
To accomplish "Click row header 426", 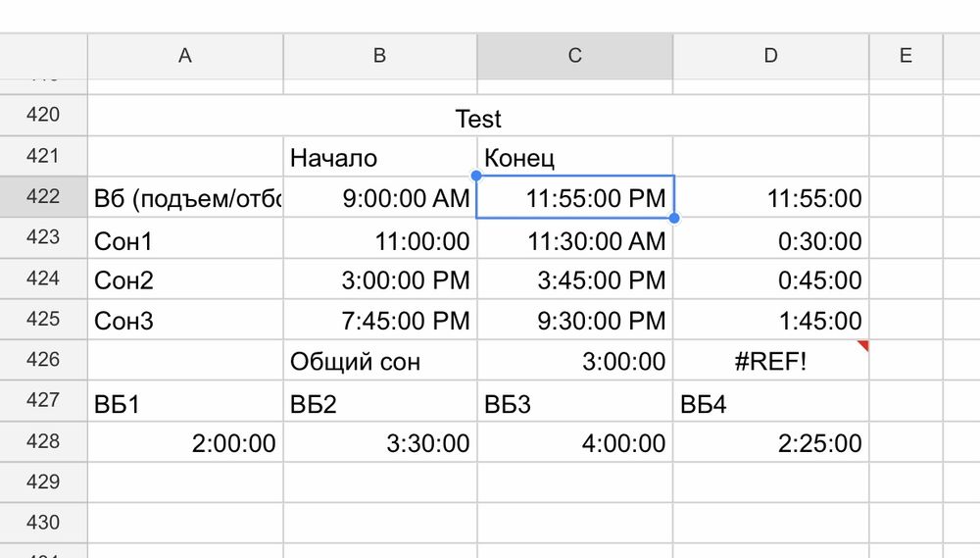I will (43, 360).
